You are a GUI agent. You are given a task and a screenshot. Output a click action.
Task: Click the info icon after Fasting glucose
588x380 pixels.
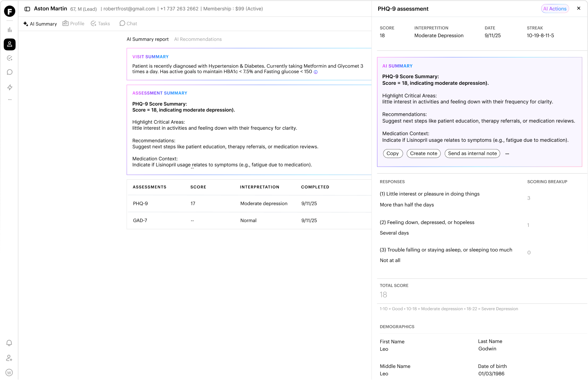coord(316,72)
